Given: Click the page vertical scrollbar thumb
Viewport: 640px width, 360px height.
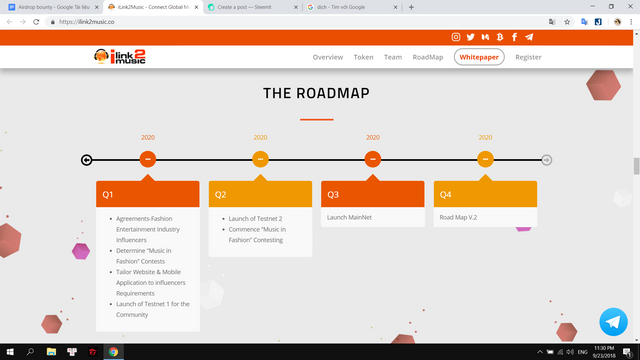Looking at the screenshot, I should [636, 166].
